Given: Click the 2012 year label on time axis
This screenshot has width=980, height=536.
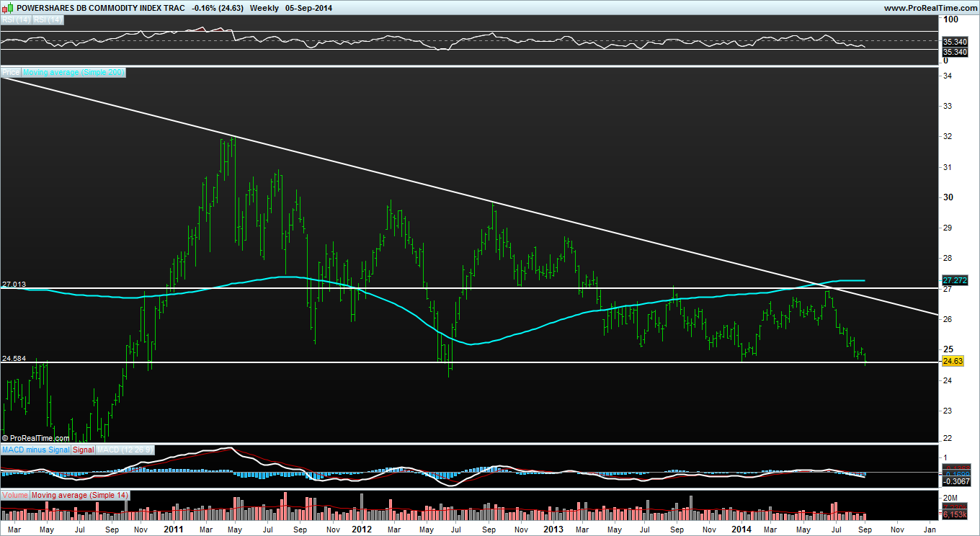Looking at the screenshot, I should pos(362,529).
